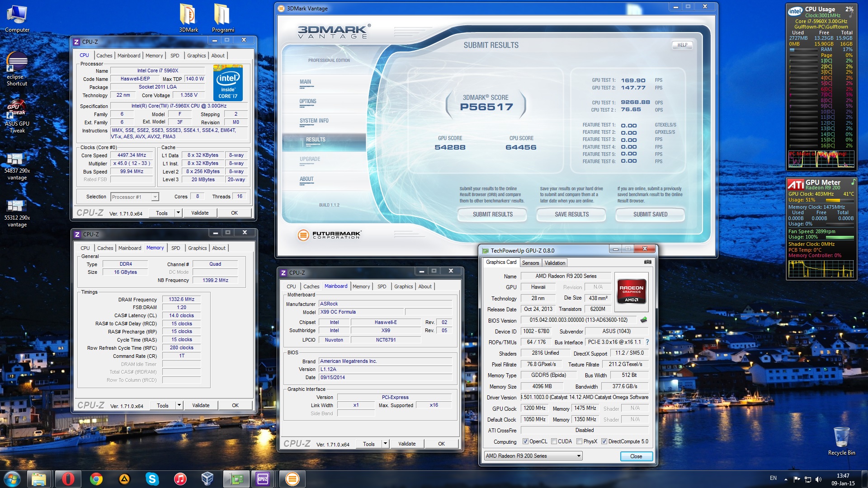868x488 pixels.
Task: Open SPD tab in CPU-Z Memory window
Action: (176, 248)
